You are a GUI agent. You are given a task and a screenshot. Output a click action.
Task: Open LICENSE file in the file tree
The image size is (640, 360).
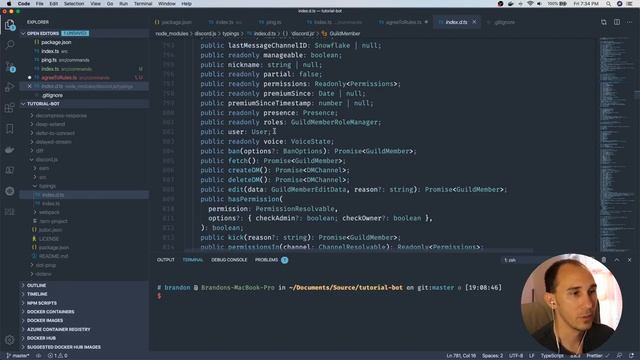(84, 238)
